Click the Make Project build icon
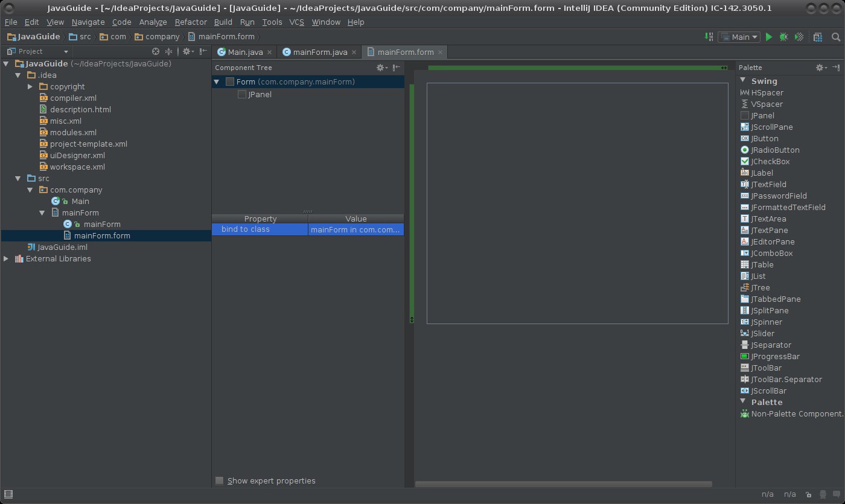Viewport: 845px width, 504px height. pos(709,37)
